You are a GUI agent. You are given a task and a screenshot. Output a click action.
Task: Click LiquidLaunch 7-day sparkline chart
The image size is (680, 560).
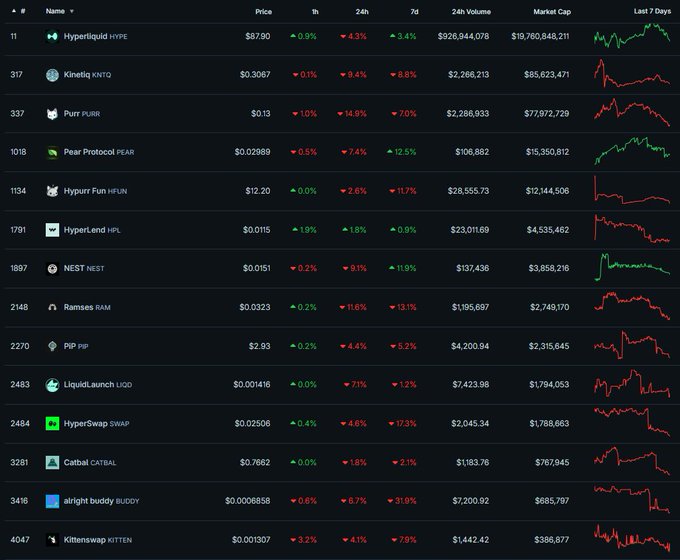(x=632, y=383)
